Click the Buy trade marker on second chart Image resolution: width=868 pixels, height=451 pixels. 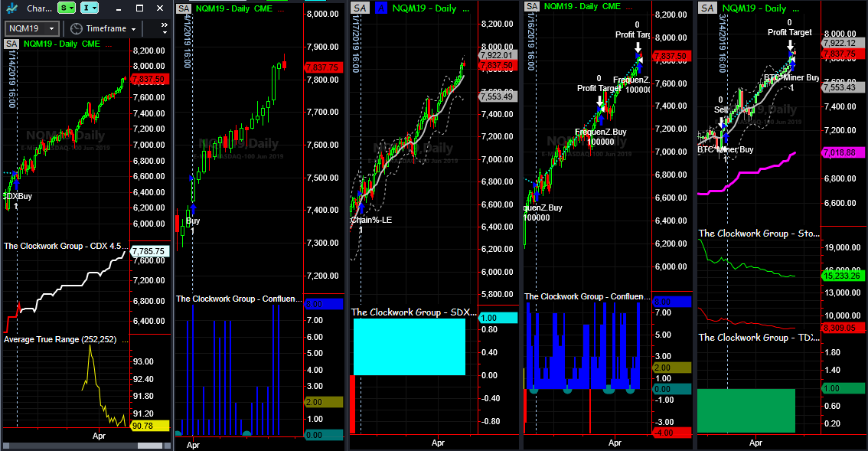[x=193, y=221]
